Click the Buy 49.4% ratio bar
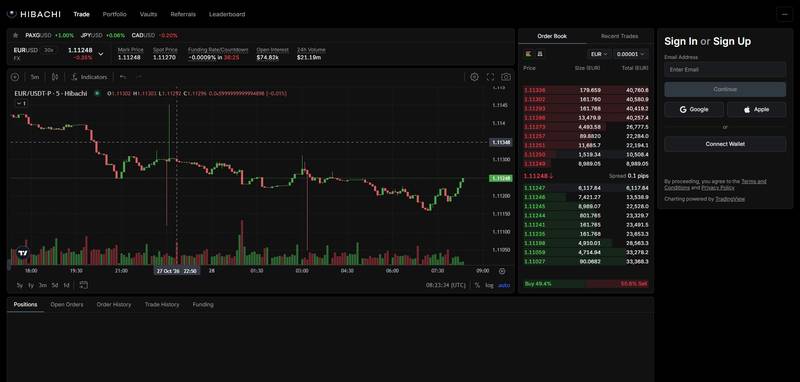 [555, 284]
